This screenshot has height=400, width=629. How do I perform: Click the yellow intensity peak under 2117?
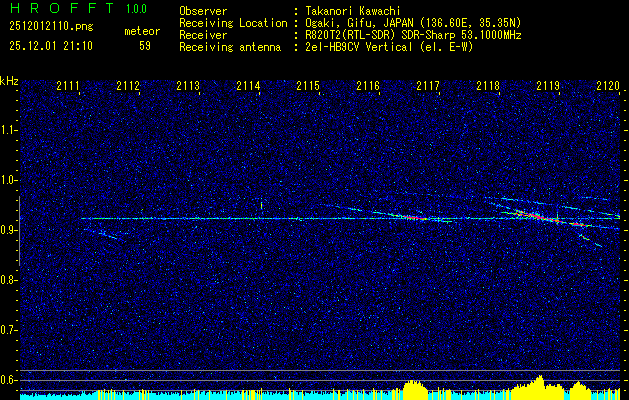[415, 388]
